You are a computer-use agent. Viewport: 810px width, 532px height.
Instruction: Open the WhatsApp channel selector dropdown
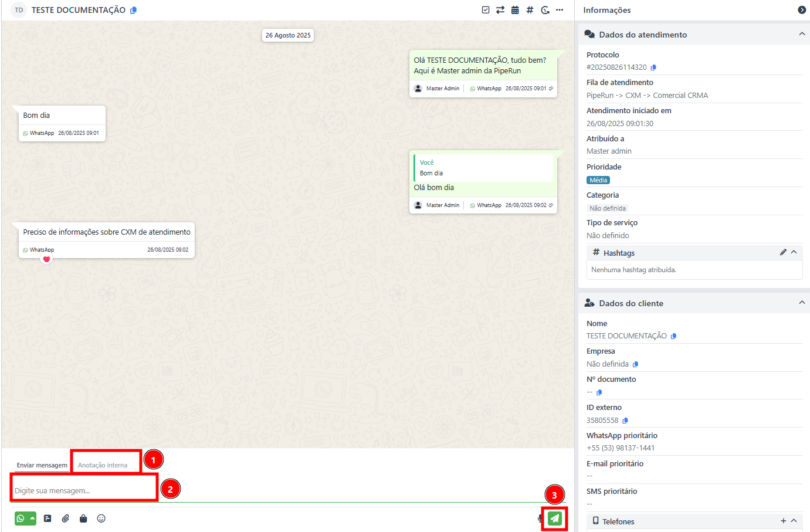(x=25, y=519)
